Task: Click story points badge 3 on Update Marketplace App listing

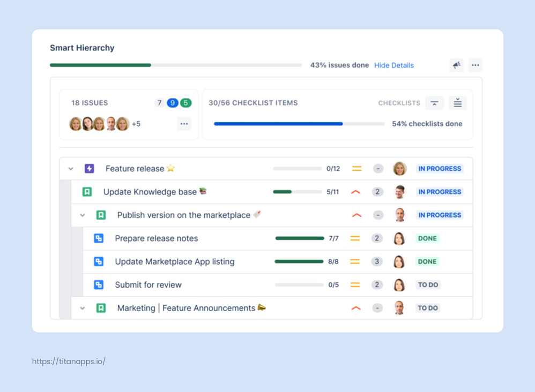Action: click(377, 261)
